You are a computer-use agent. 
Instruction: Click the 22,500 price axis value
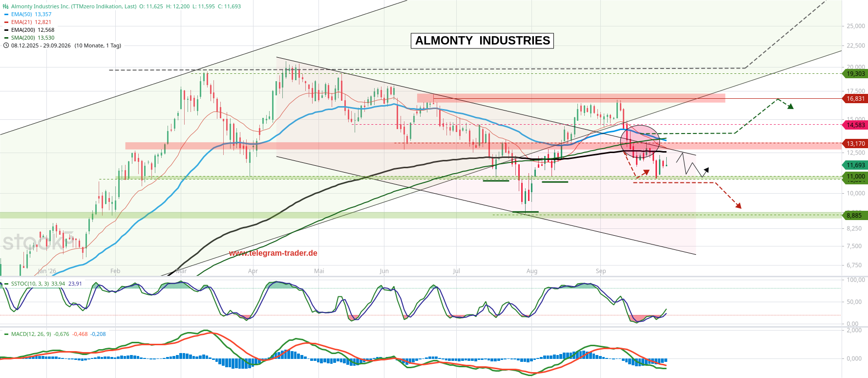click(856, 45)
